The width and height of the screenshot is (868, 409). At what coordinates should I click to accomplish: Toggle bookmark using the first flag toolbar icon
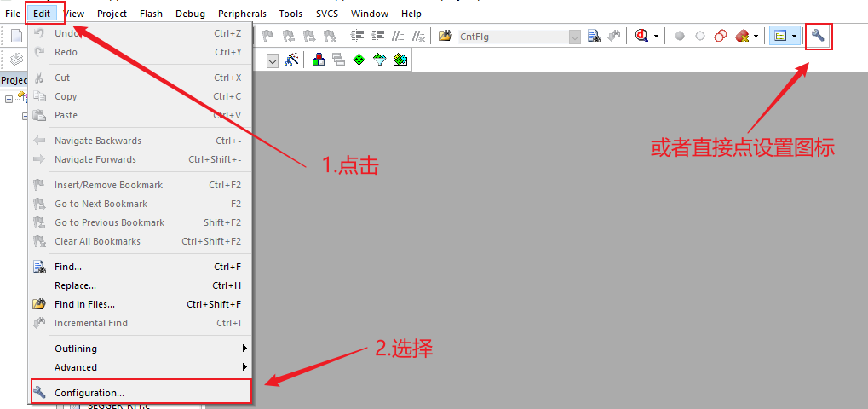click(268, 36)
